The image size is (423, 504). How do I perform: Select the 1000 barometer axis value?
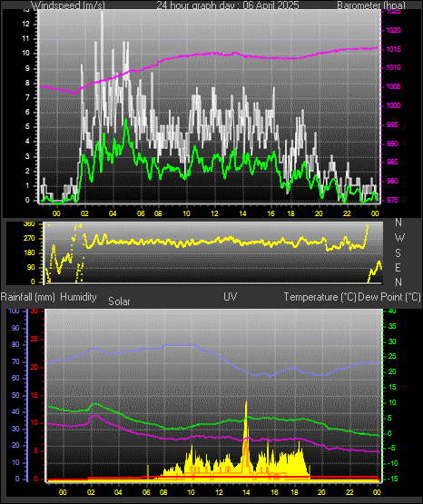coord(393,105)
